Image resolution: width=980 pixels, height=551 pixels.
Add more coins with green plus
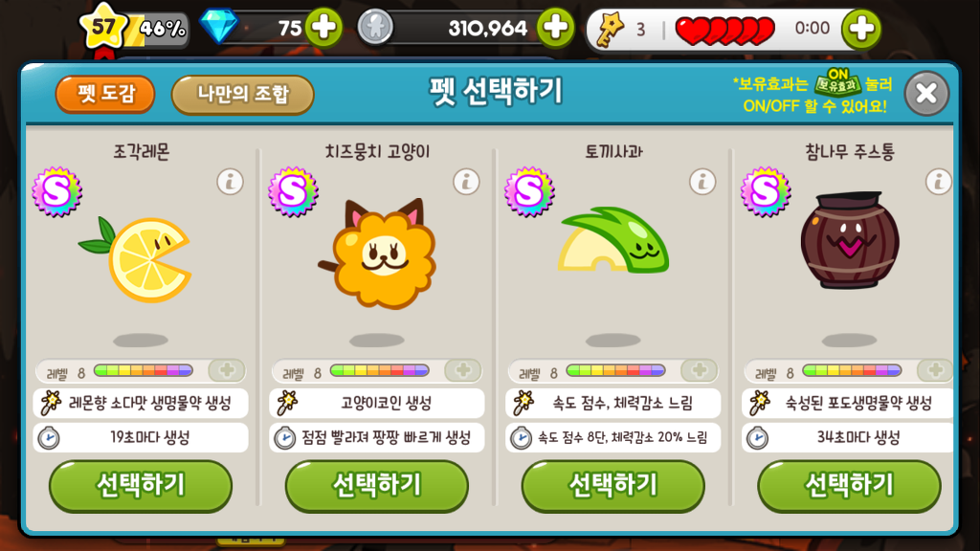tap(556, 28)
